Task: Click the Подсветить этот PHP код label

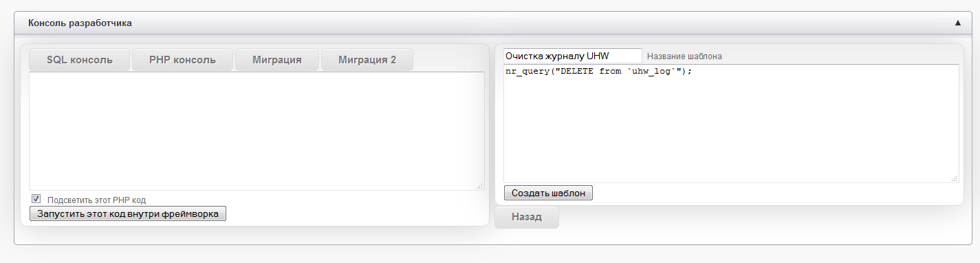Action: [x=96, y=200]
